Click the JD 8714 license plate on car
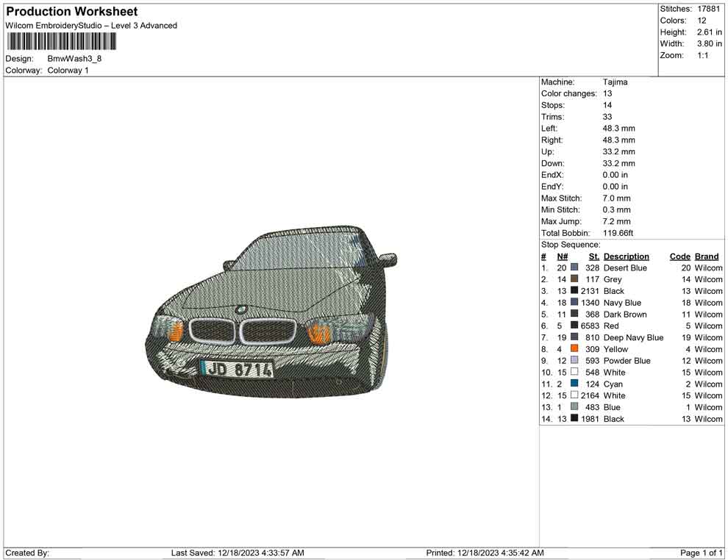Image resolution: width=728 pixels, height=560 pixels. pyautogui.click(x=238, y=369)
